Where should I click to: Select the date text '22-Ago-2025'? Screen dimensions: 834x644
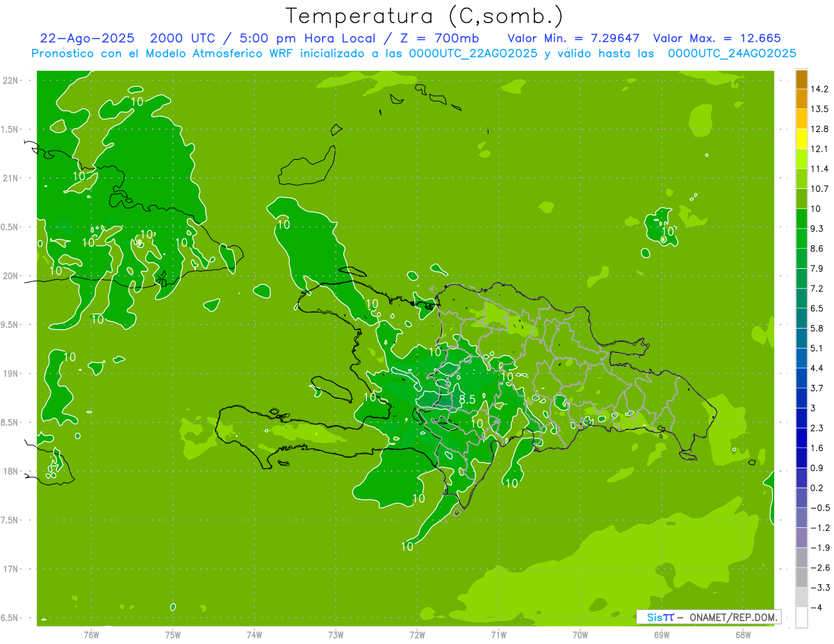click(x=87, y=38)
